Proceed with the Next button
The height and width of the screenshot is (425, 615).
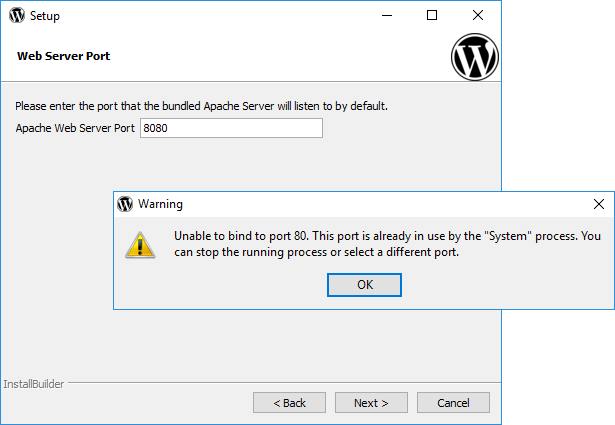pyautogui.click(x=370, y=403)
